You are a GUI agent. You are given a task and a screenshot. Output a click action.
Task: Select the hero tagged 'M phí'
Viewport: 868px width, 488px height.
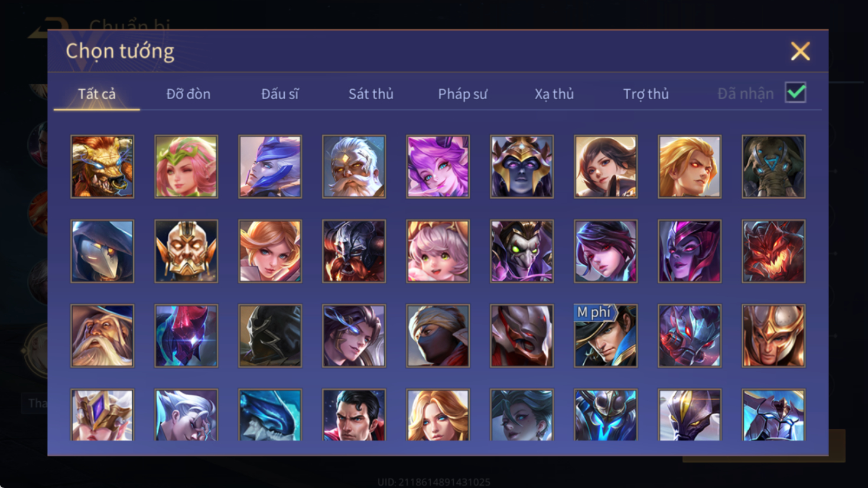606,336
